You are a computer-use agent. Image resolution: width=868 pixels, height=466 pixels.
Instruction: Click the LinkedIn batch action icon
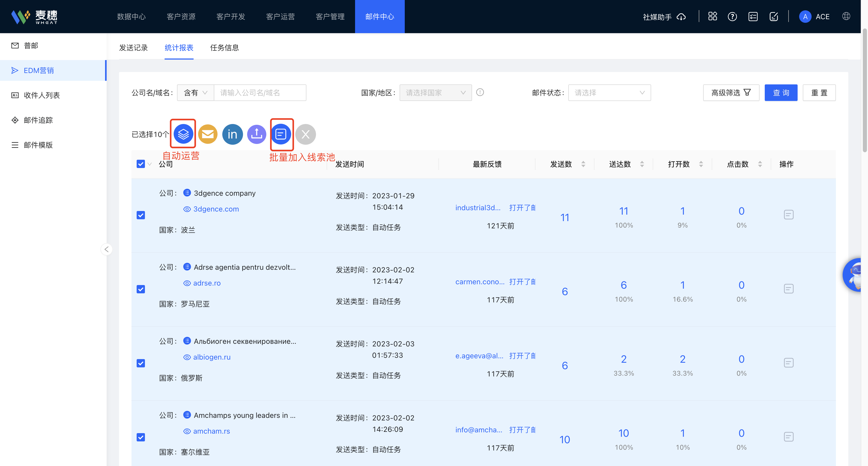[232, 134]
